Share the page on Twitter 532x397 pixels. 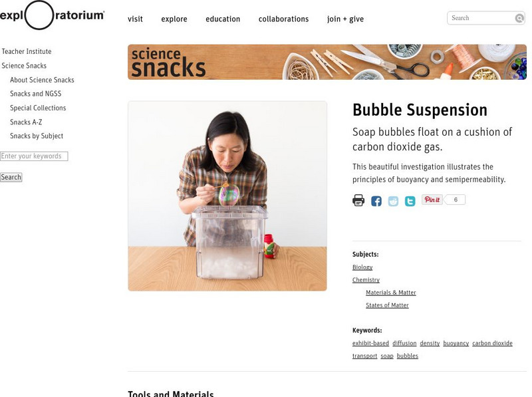(410, 199)
